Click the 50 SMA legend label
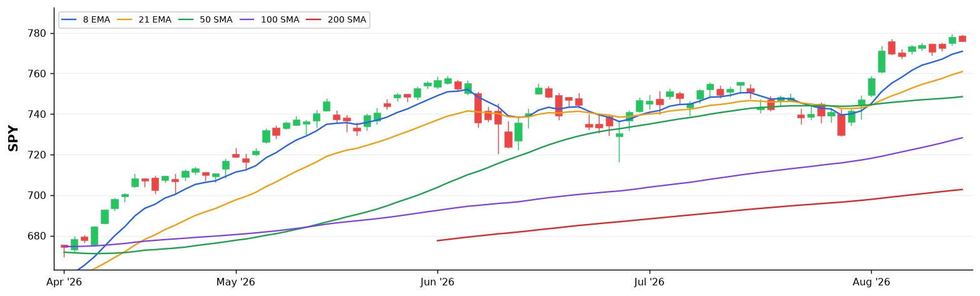 [216, 20]
